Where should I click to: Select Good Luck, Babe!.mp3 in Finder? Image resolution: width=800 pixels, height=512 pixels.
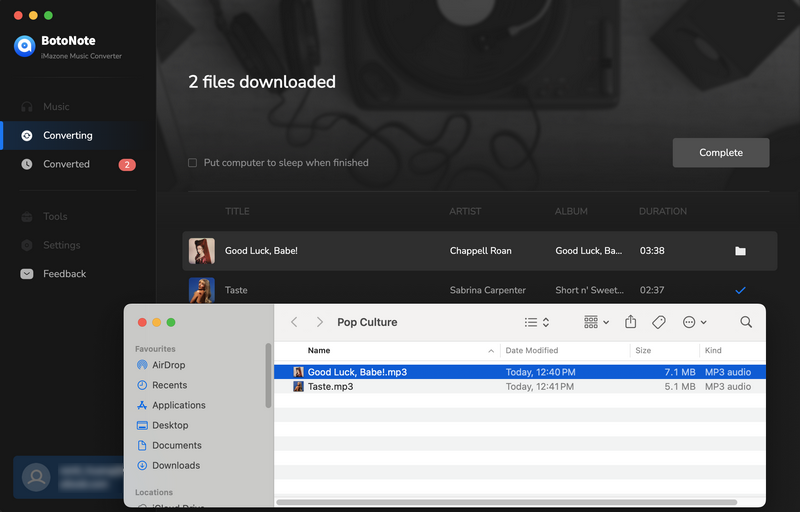[x=519, y=372]
